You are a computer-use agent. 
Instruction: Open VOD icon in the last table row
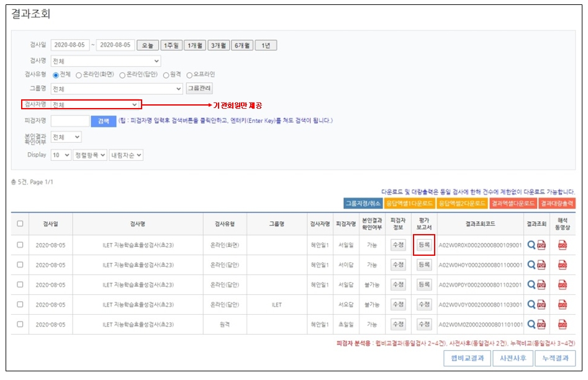click(x=563, y=325)
